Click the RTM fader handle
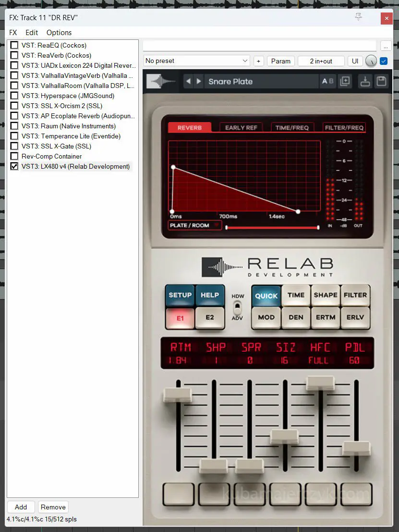The image size is (399, 532). point(178,395)
